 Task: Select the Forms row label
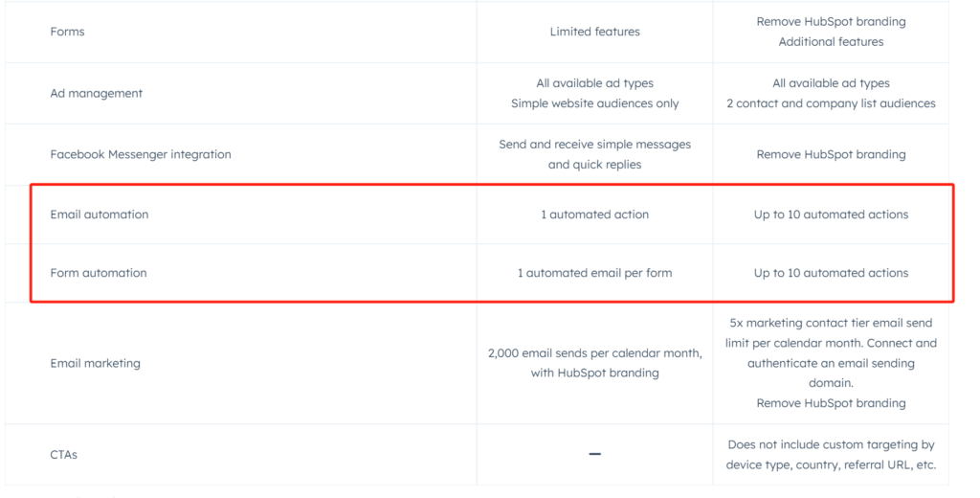tap(68, 32)
